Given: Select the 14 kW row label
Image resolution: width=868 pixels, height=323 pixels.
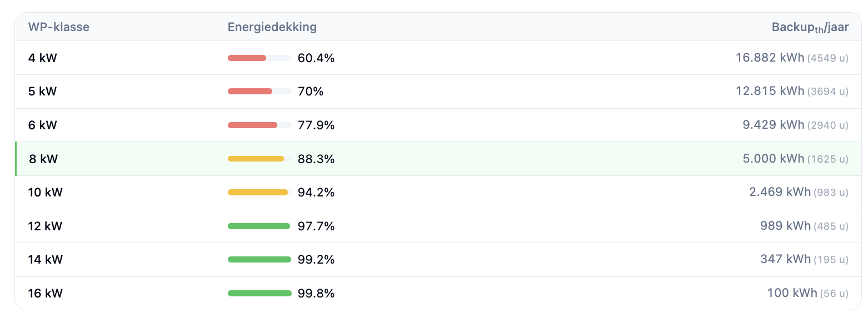Looking at the screenshot, I should 46,260.
